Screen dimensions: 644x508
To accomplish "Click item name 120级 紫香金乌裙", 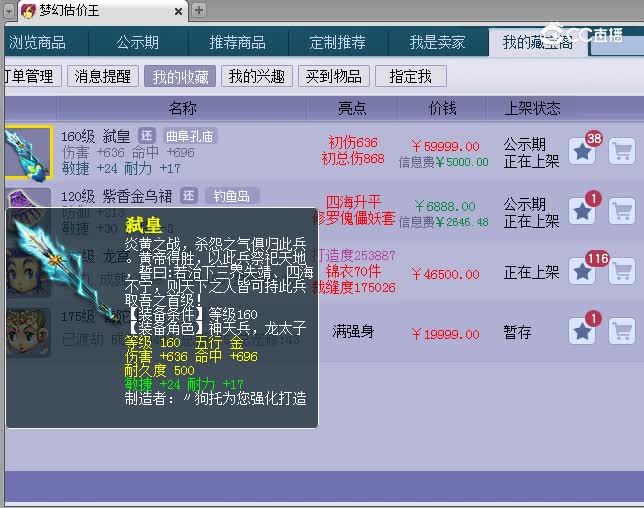I will coord(117,196).
